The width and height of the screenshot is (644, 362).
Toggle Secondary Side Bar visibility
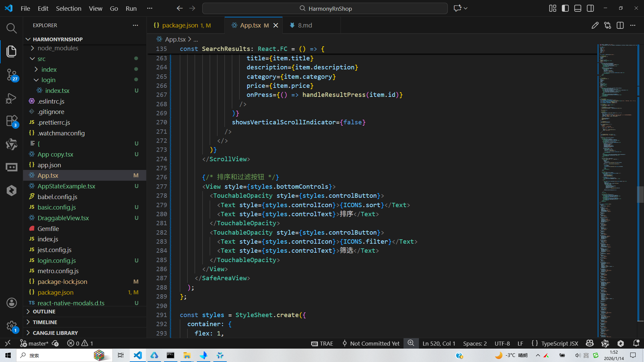click(x=590, y=8)
